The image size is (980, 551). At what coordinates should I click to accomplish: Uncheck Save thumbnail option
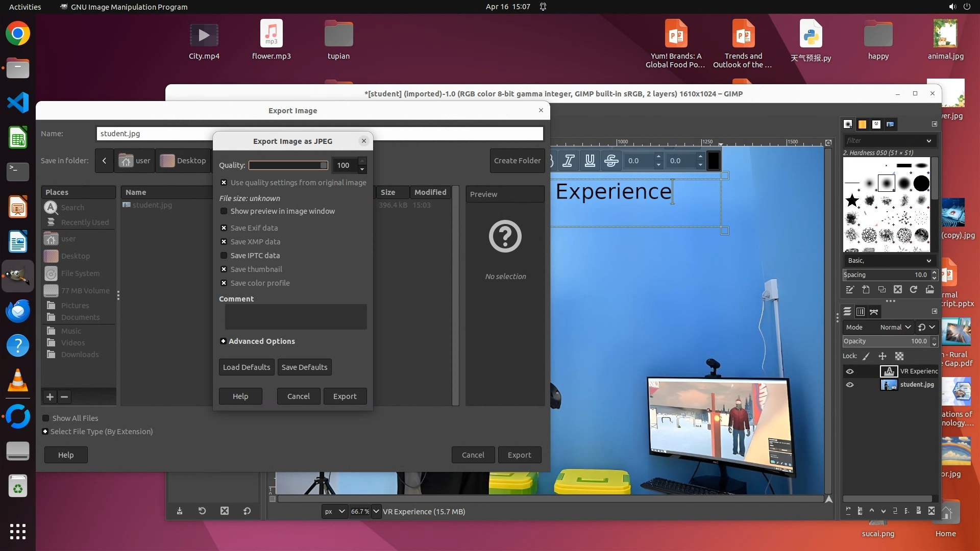pyautogui.click(x=224, y=269)
